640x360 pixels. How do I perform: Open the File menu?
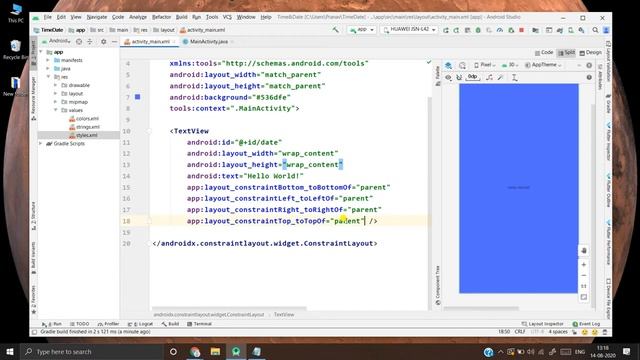(x=48, y=17)
